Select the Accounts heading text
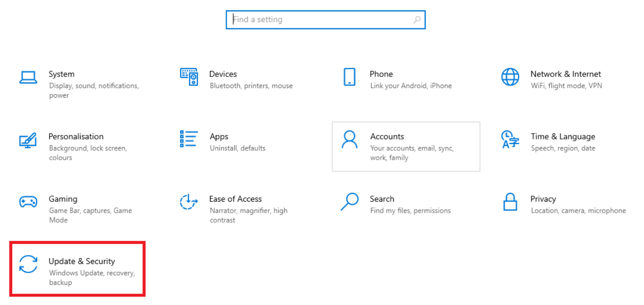 tap(387, 136)
